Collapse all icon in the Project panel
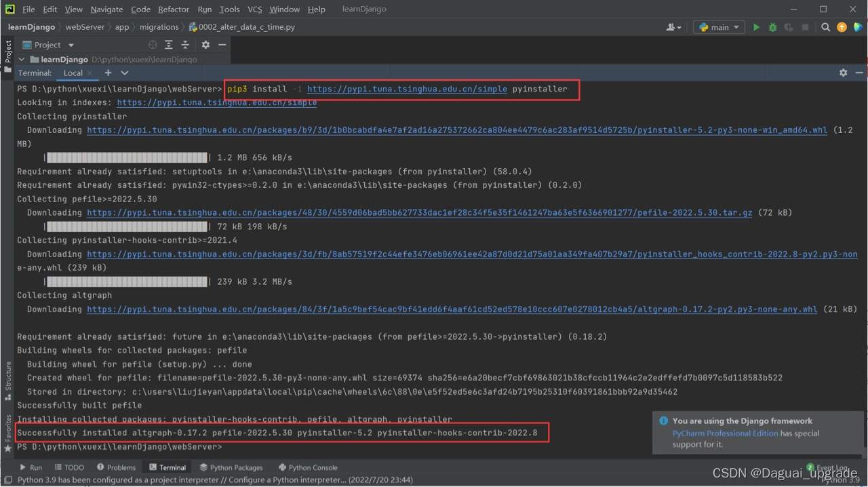868x487 pixels. [x=185, y=45]
